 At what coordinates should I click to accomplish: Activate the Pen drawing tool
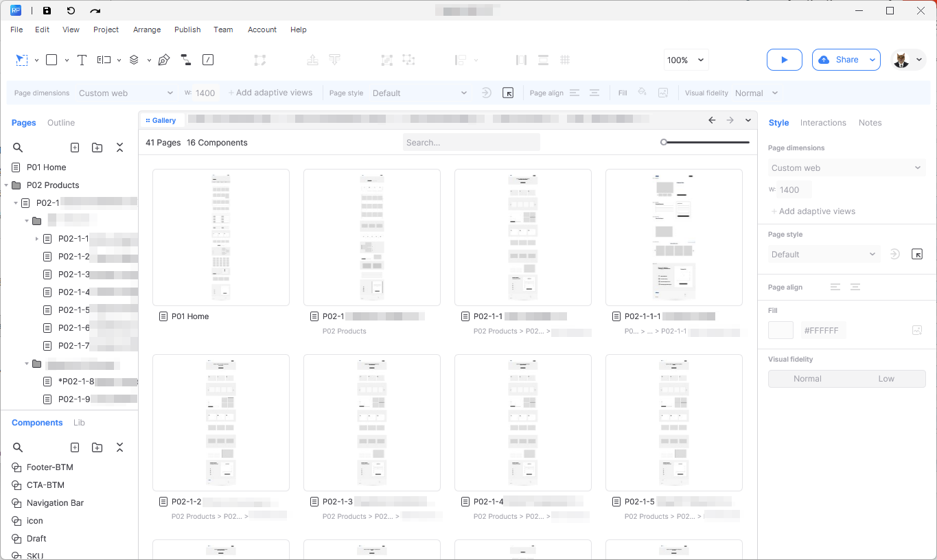coord(163,60)
